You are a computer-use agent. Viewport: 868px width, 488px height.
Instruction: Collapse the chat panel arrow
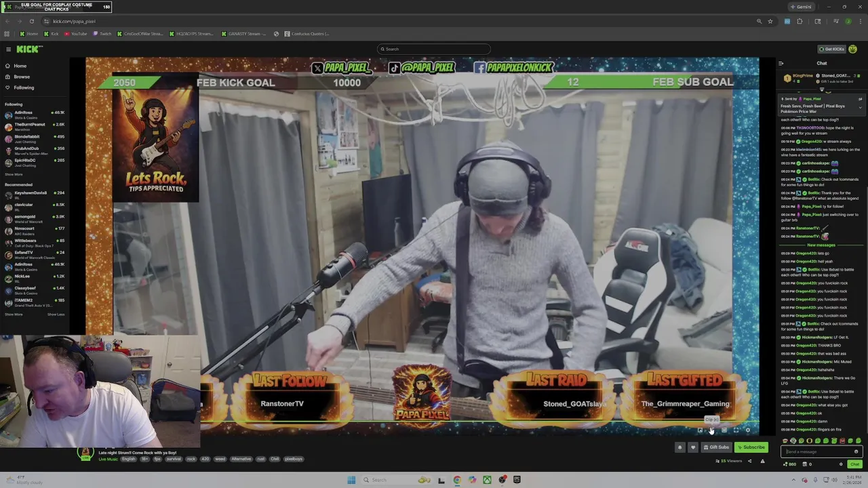point(781,64)
